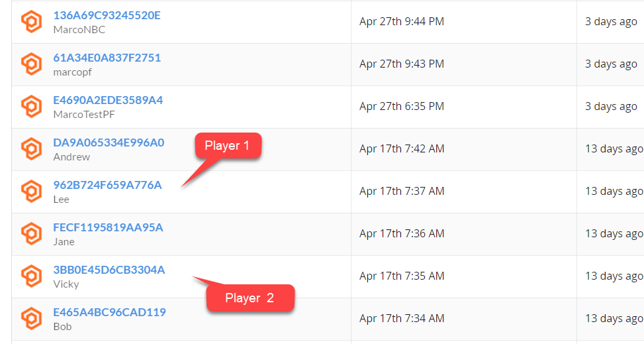
Task: Click the red Player 1 callout label
Action: [228, 146]
